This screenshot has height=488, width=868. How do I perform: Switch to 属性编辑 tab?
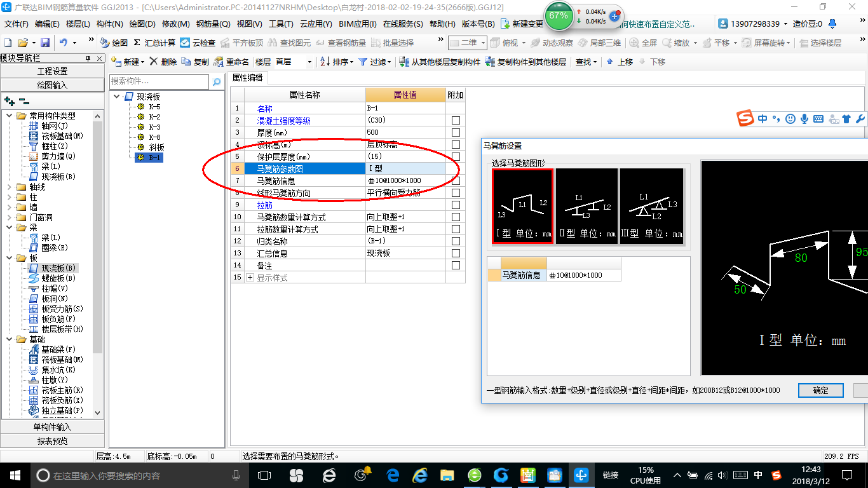click(x=247, y=78)
